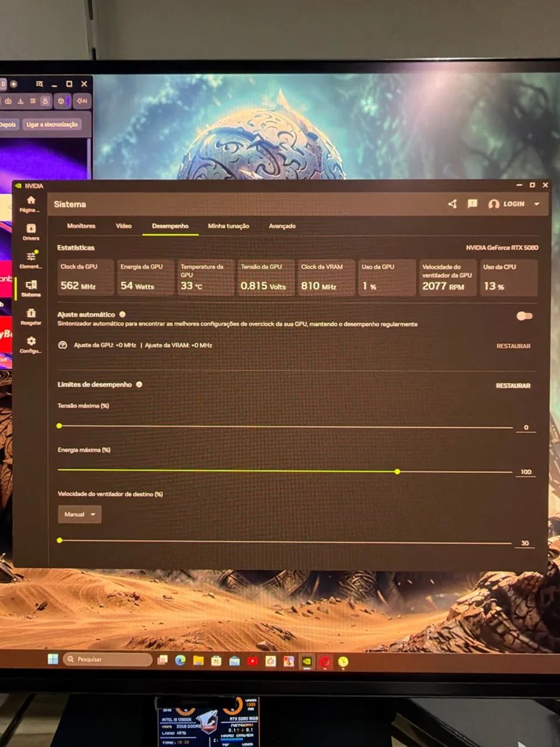Image resolution: width=560 pixels, height=747 pixels.
Task: Click Ligar a sincronização in browser window
Action: pyautogui.click(x=52, y=124)
